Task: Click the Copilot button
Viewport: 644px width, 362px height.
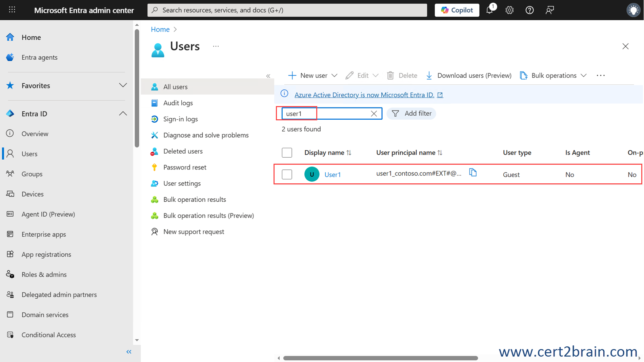Action: 457,10
